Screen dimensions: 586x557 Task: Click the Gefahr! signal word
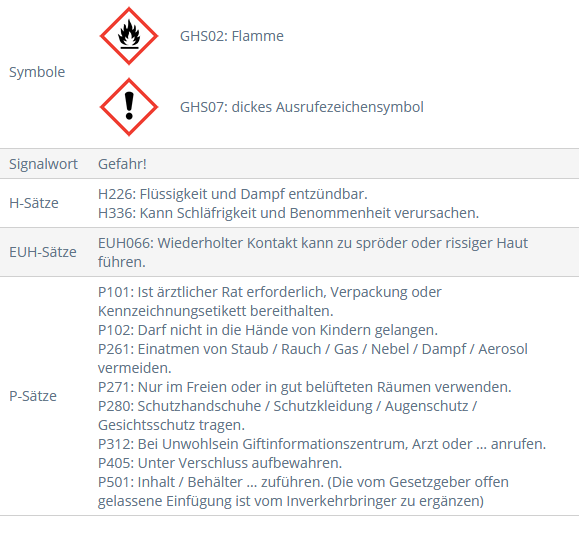tap(122, 164)
